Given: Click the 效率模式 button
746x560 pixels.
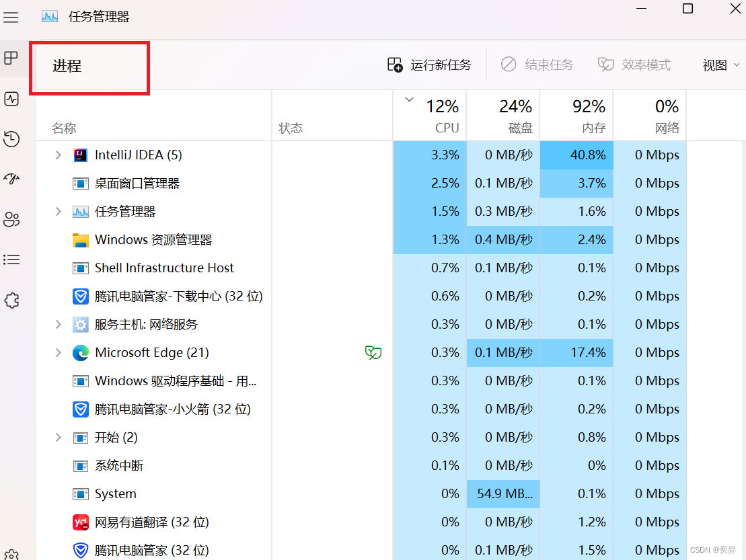Looking at the screenshot, I should (x=634, y=65).
